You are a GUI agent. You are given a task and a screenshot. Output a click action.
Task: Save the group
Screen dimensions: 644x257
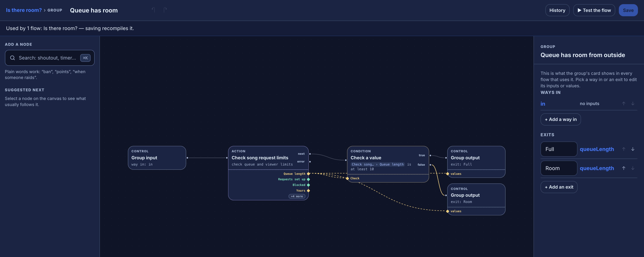pos(628,10)
